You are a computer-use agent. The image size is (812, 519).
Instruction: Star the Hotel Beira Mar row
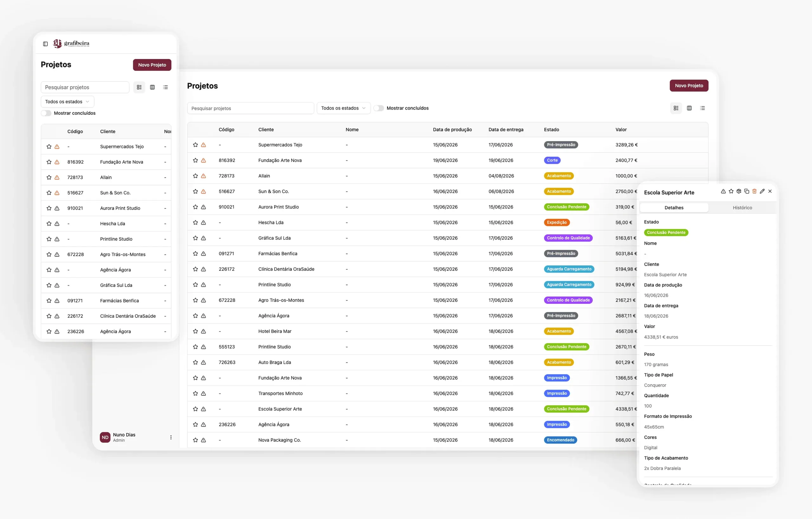[x=195, y=331]
